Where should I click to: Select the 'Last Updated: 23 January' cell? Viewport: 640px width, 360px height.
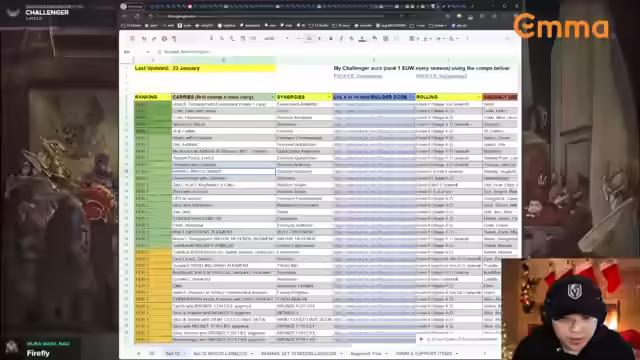pyautogui.click(x=205, y=68)
